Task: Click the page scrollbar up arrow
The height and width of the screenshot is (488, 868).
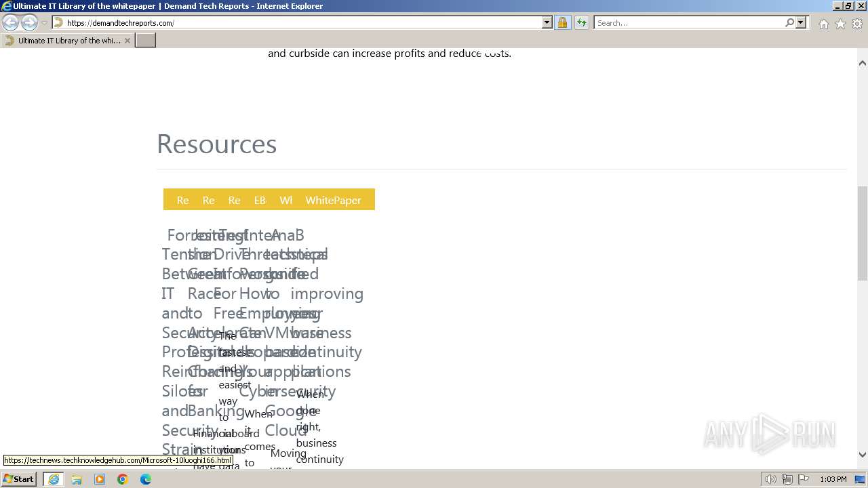Action: click(863, 63)
